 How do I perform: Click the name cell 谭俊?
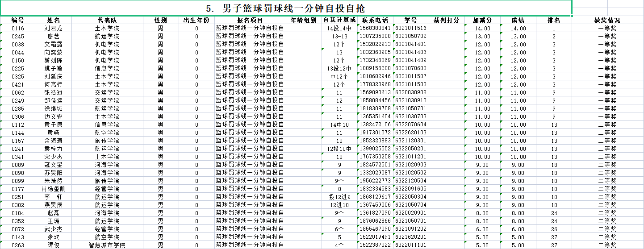(54, 245)
